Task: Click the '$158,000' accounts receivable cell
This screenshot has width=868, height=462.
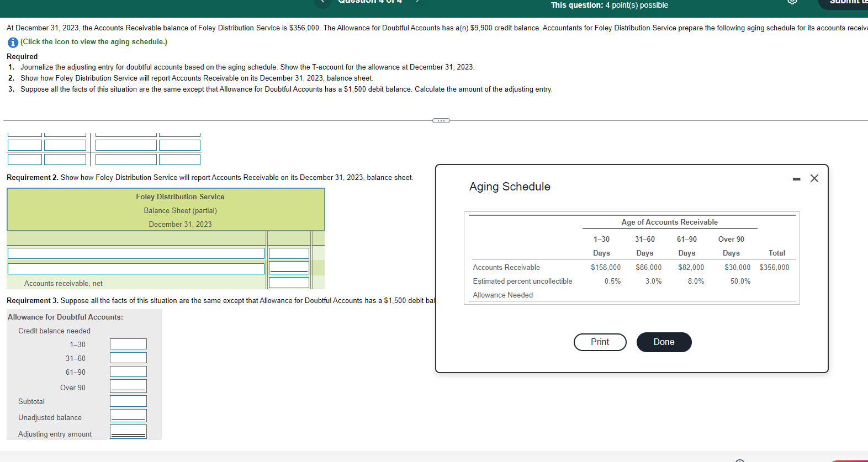Action: click(x=606, y=267)
